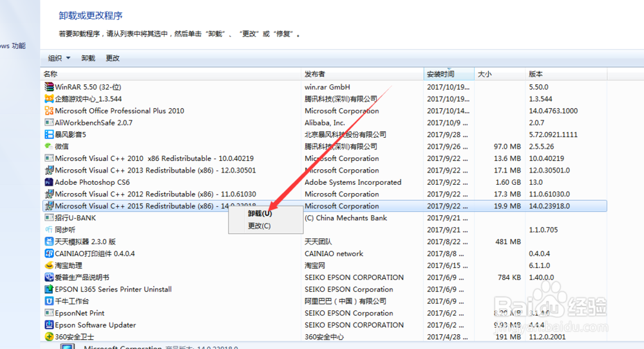Click the EpsonNet Print icon
The image size is (644, 349).
coord(49,313)
